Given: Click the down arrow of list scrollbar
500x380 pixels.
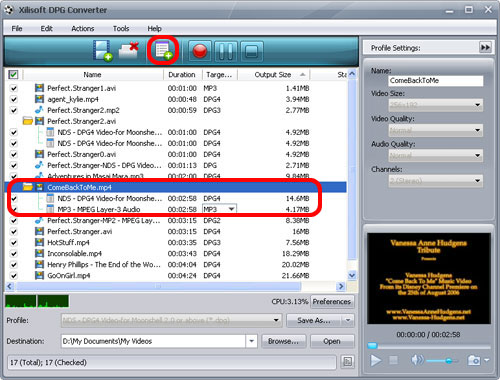Looking at the screenshot, I should point(352,275).
